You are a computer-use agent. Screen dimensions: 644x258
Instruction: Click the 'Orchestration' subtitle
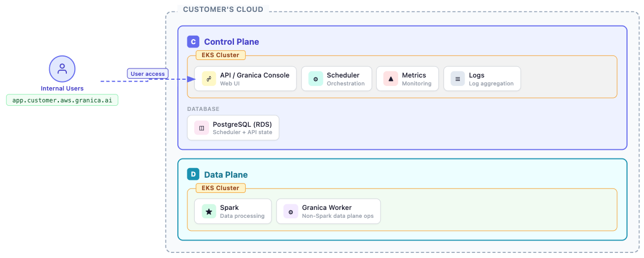(346, 84)
